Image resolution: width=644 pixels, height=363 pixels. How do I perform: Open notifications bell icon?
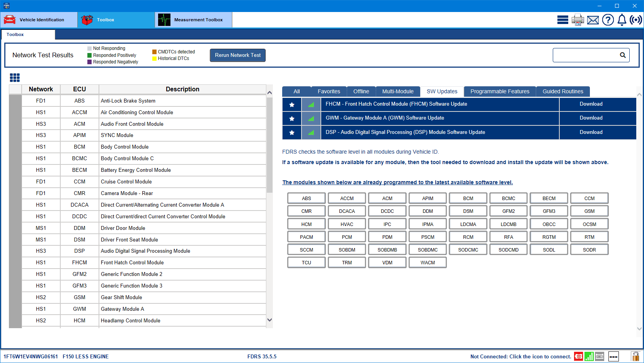tap(622, 20)
